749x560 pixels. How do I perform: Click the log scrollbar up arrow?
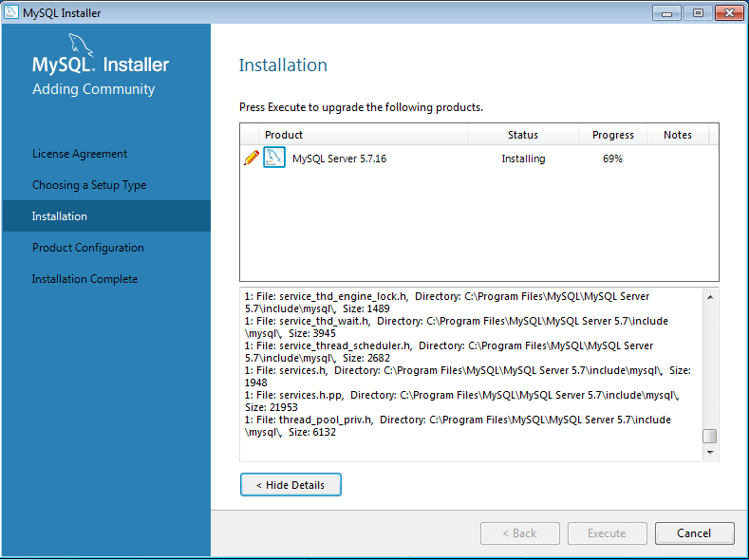710,297
